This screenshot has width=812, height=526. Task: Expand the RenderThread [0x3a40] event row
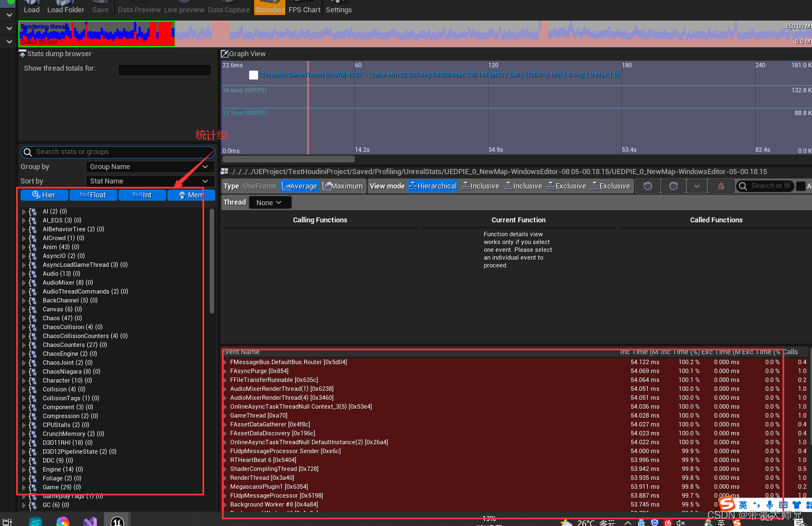click(x=226, y=478)
